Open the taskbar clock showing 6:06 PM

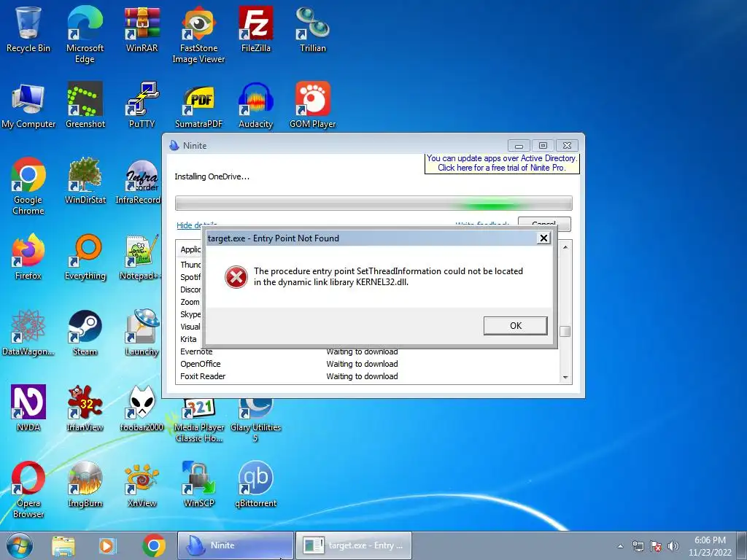(710, 546)
